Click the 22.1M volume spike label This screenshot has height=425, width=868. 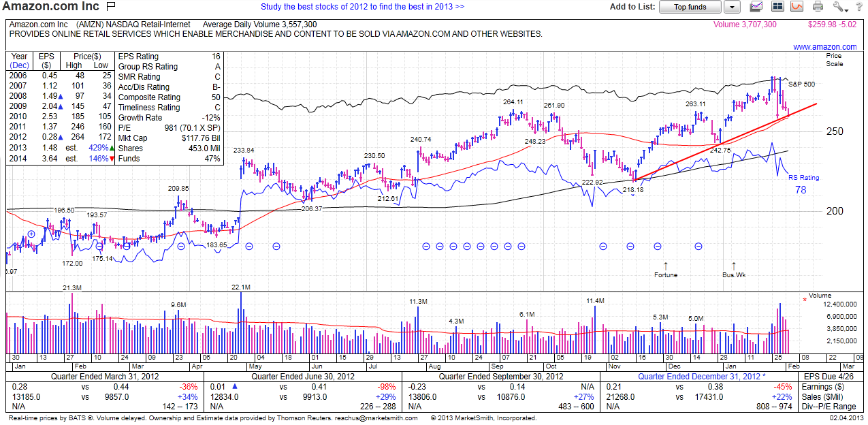click(x=241, y=287)
